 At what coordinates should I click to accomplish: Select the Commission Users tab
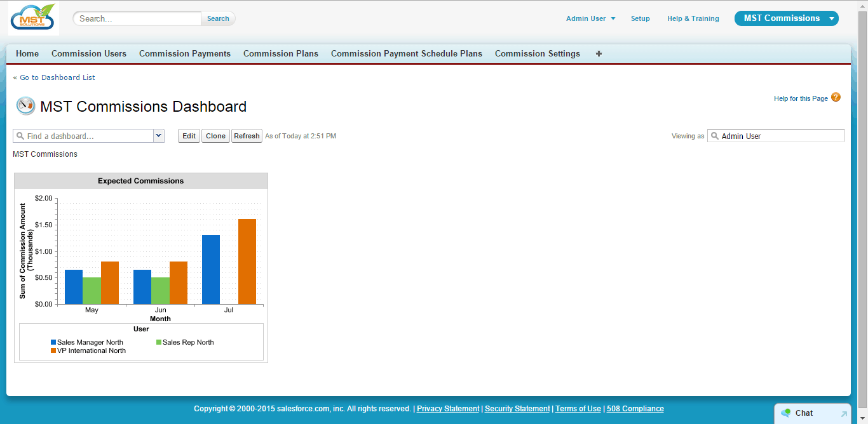click(89, 54)
